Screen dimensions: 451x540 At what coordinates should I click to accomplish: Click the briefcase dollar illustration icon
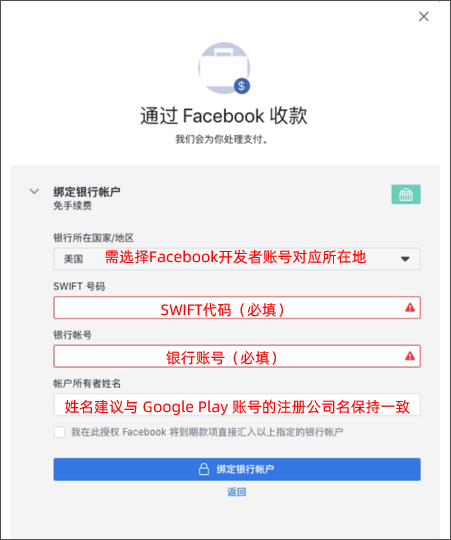[224, 68]
